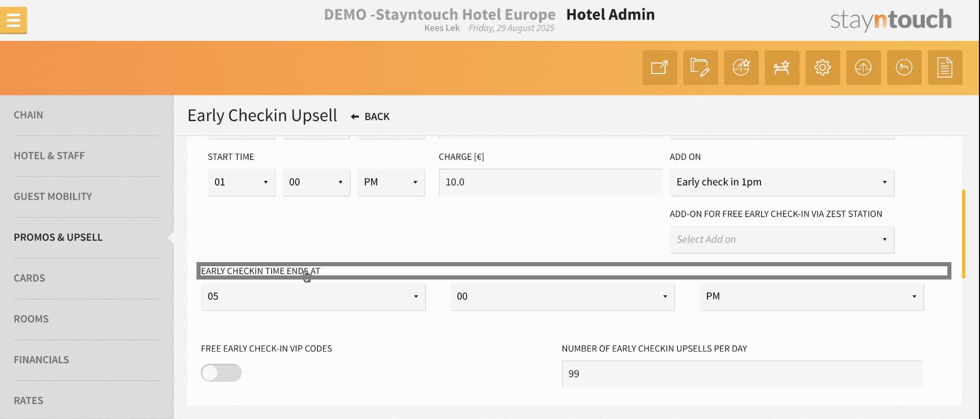Click the stayntouch logo
Screen dimensions: 980x419
coord(891,20)
